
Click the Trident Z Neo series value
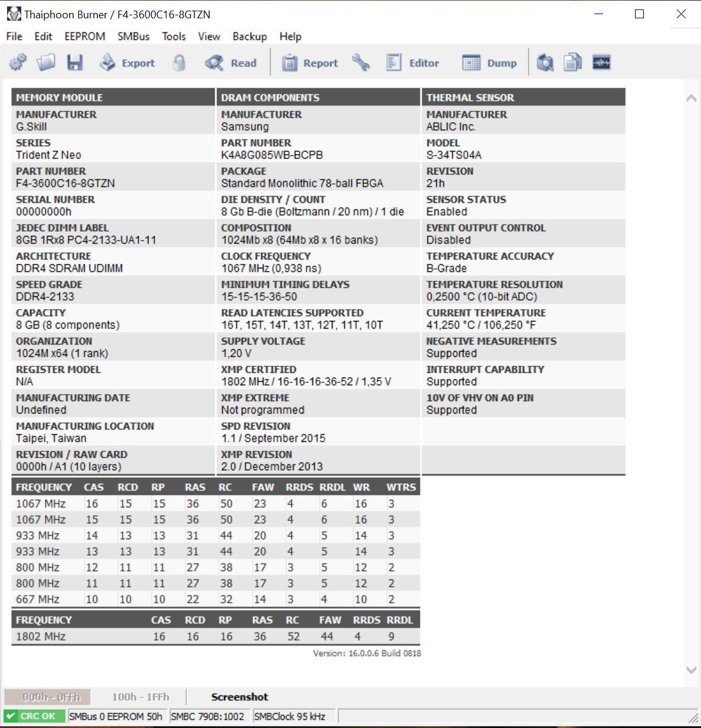click(48, 155)
